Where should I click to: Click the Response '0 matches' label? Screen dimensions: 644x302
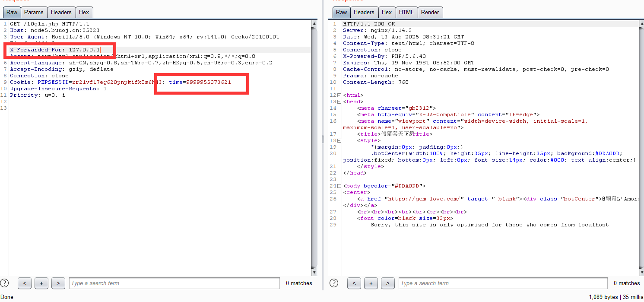pos(627,283)
